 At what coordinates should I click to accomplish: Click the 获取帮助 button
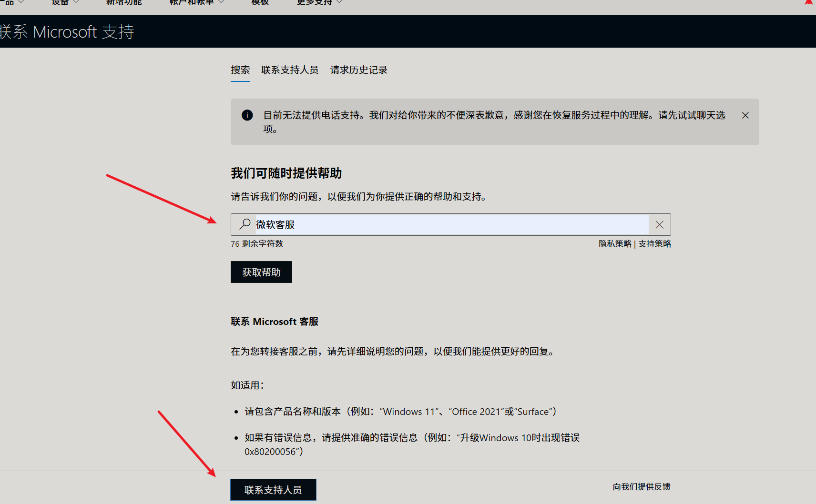261,272
